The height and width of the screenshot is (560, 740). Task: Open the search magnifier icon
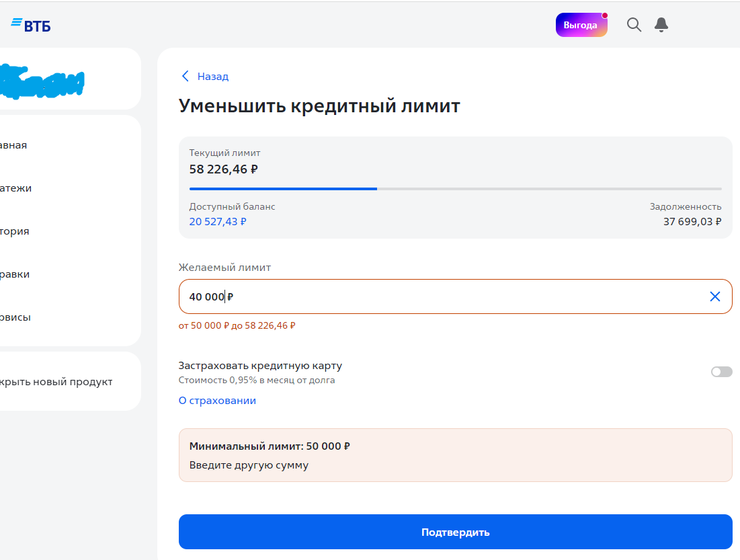tap(634, 26)
